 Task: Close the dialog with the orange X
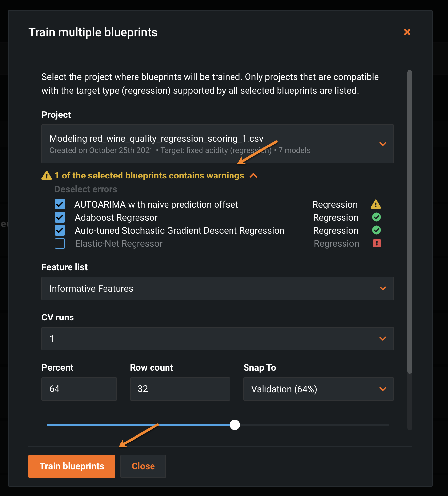(x=407, y=32)
